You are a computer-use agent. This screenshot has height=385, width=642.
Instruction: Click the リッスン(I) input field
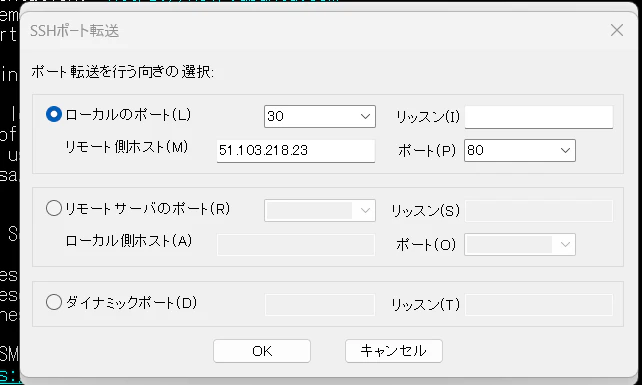(539, 117)
